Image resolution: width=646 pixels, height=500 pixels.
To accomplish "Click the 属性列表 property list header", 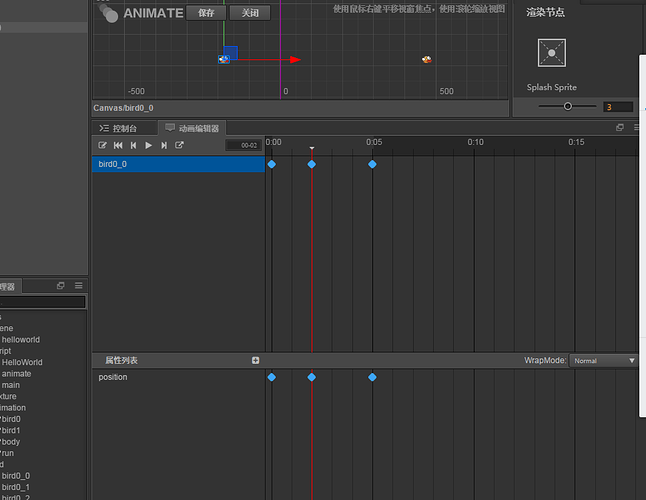I will pyautogui.click(x=121, y=360).
